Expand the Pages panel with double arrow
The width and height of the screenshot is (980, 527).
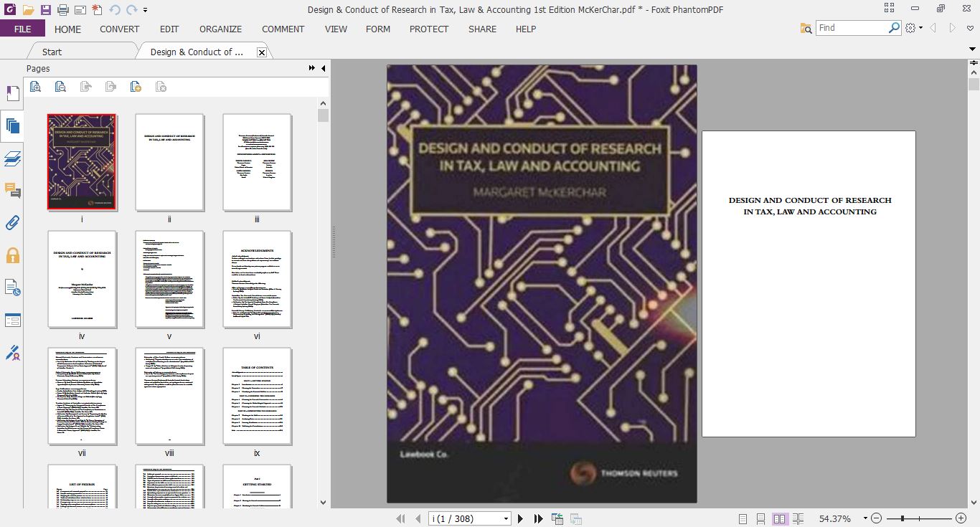click(x=312, y=68)
